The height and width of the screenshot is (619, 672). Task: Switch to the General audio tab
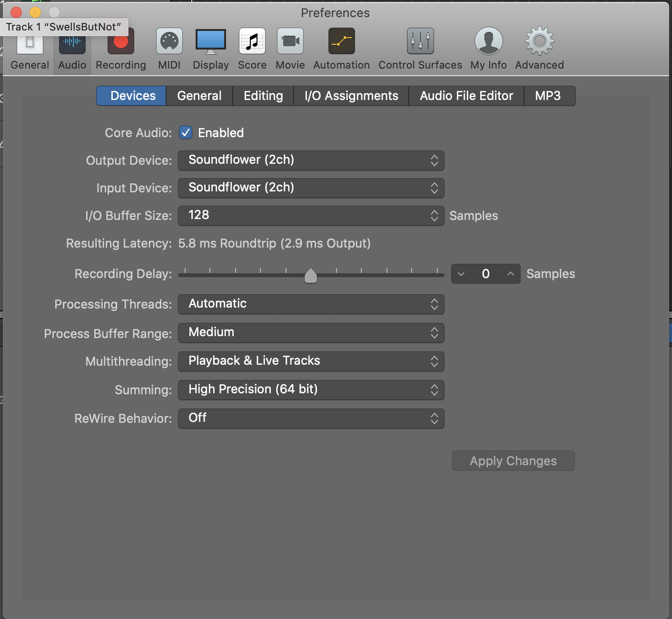199,96
